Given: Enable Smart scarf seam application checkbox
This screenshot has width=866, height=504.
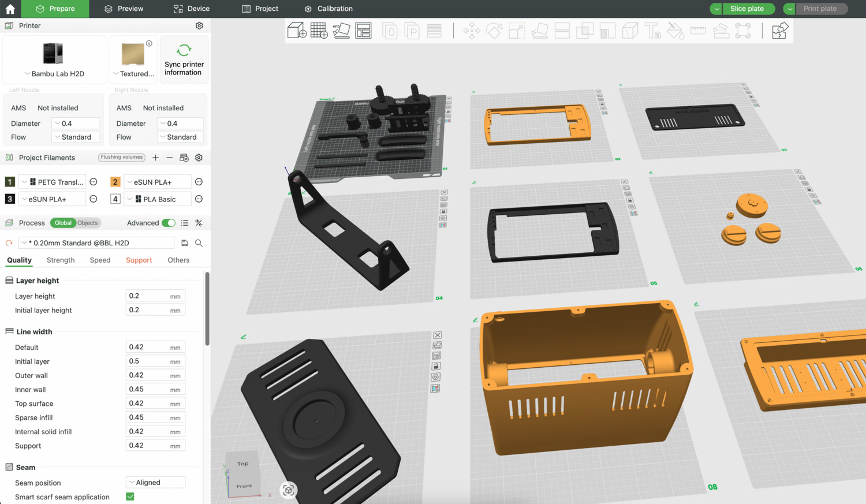Looking at the screenshot, I should tap(130, 496).
